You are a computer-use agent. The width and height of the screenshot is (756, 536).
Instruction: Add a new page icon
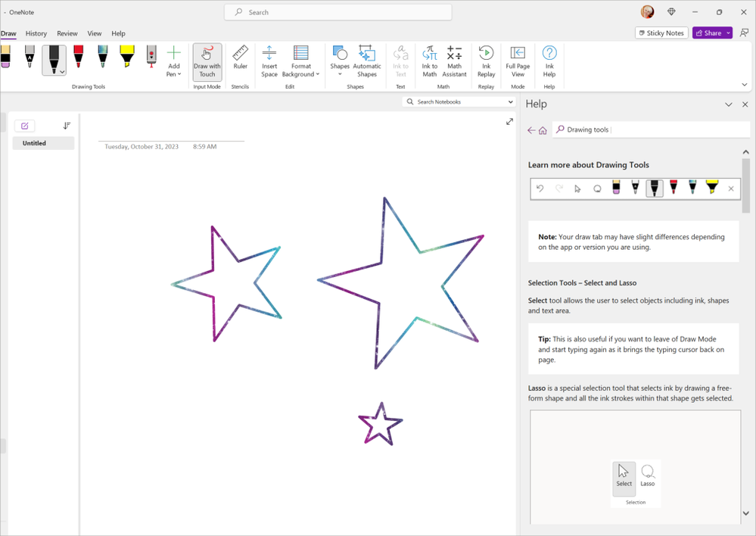24,126
